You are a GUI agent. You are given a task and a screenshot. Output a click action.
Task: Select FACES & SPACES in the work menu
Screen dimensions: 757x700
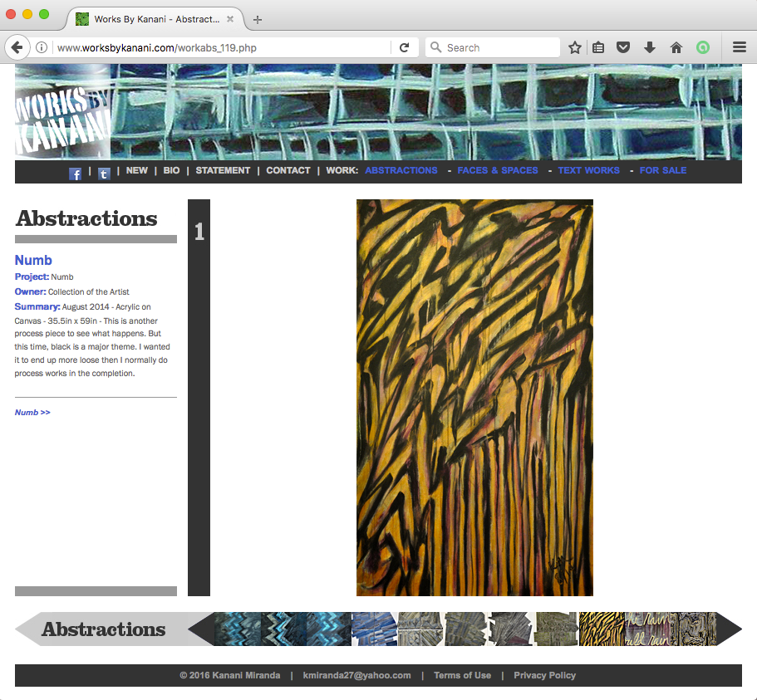pos(498,170)
